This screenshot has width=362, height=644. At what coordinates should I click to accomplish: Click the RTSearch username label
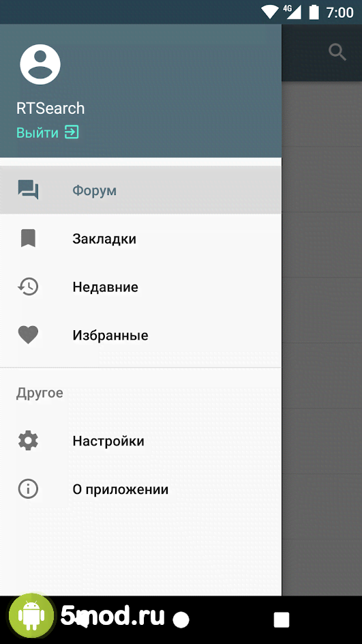pos(50,108)
